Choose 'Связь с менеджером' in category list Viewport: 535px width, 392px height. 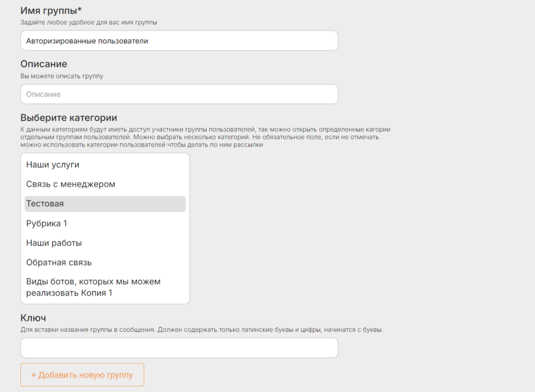click(x=105, y=184)
